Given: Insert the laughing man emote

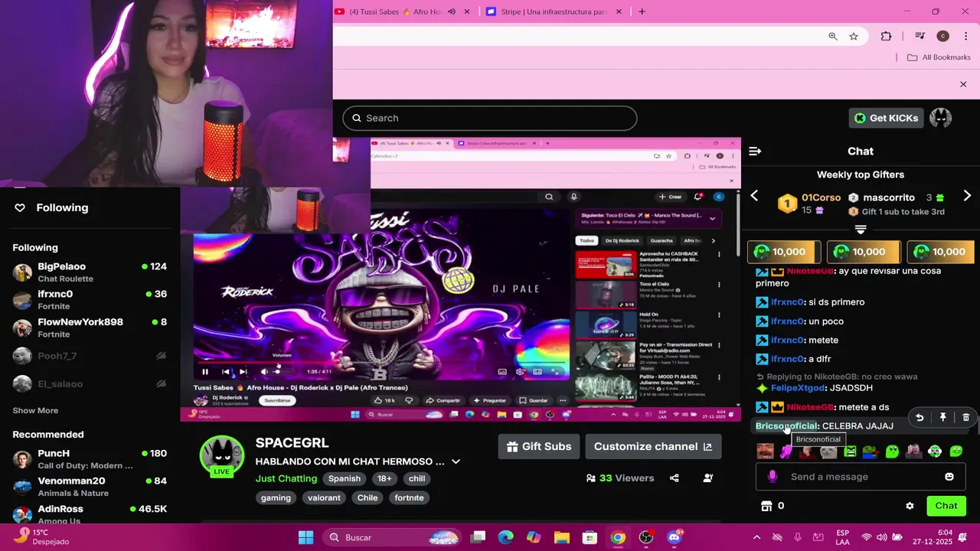Looking at the screenshot, I should tap(765, 452).
